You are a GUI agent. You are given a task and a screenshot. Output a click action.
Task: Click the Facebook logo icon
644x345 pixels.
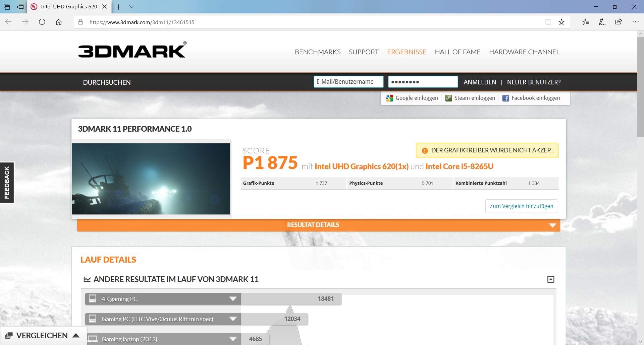506,98
